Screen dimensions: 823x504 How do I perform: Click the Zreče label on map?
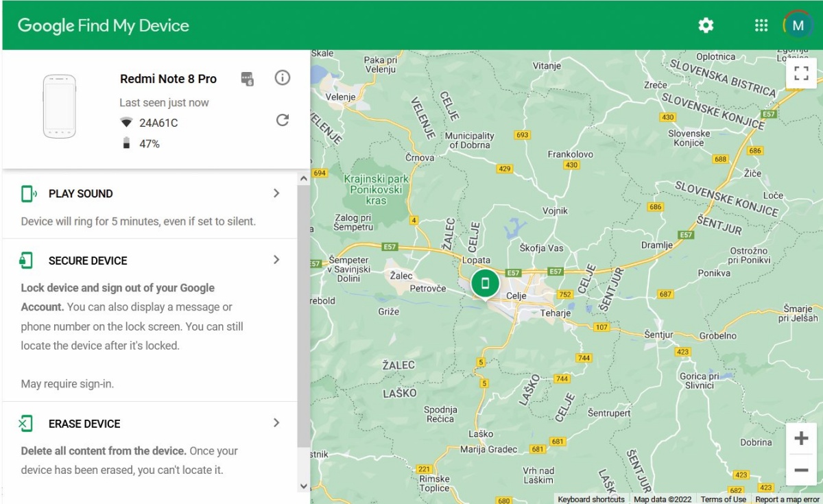(x=655, y=85)
